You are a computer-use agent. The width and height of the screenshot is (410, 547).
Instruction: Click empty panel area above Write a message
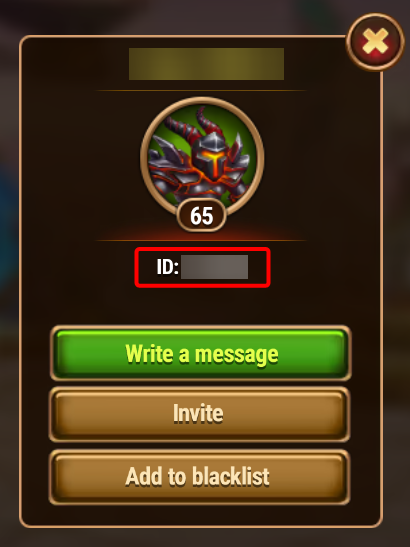click(x=201, y=306)
